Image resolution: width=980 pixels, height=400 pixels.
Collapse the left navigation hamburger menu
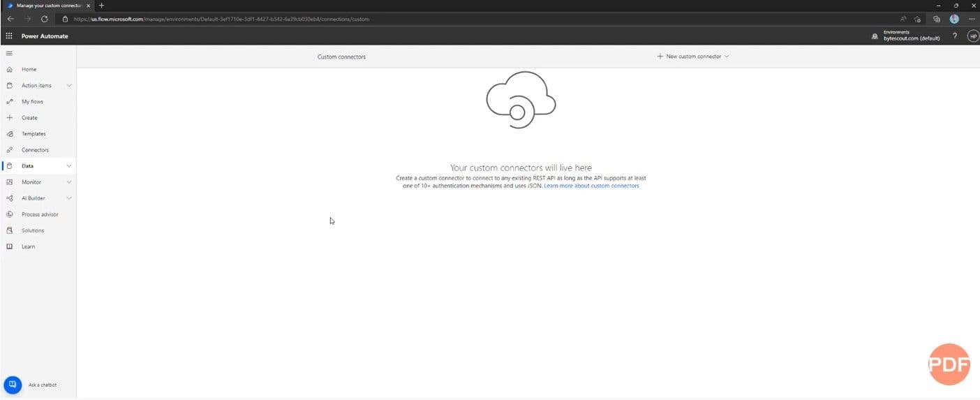(9, 53)
